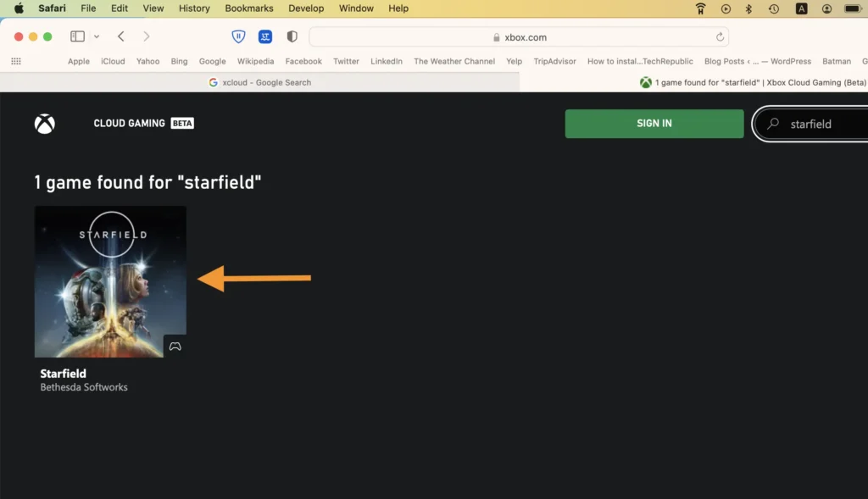Reload the xbox.com page
Image resolution: width=868 pixels, height=499 pixels.
[x=720, y=37]
